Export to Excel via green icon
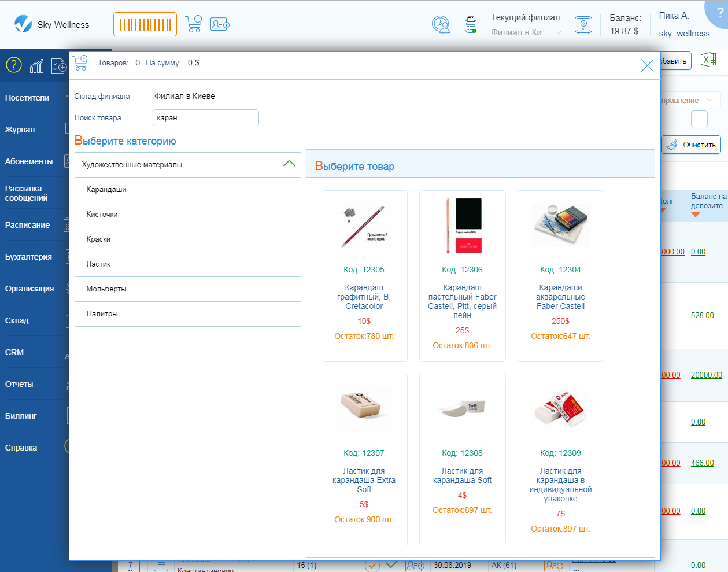The width and height of the screenshot is (728, 572). (x=708, y=60)
